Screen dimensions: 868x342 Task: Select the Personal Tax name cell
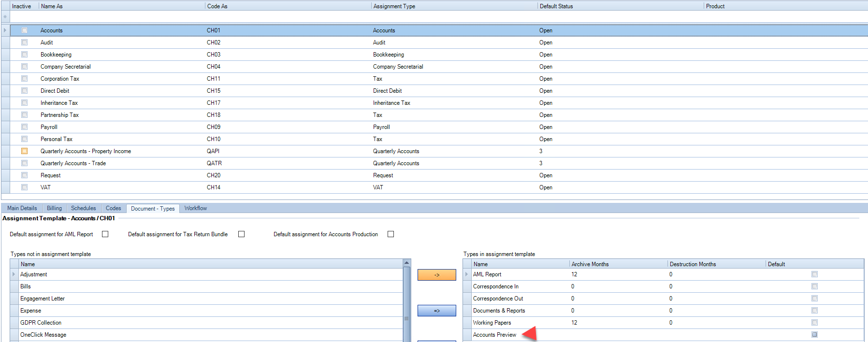click(x=57, y=139)
